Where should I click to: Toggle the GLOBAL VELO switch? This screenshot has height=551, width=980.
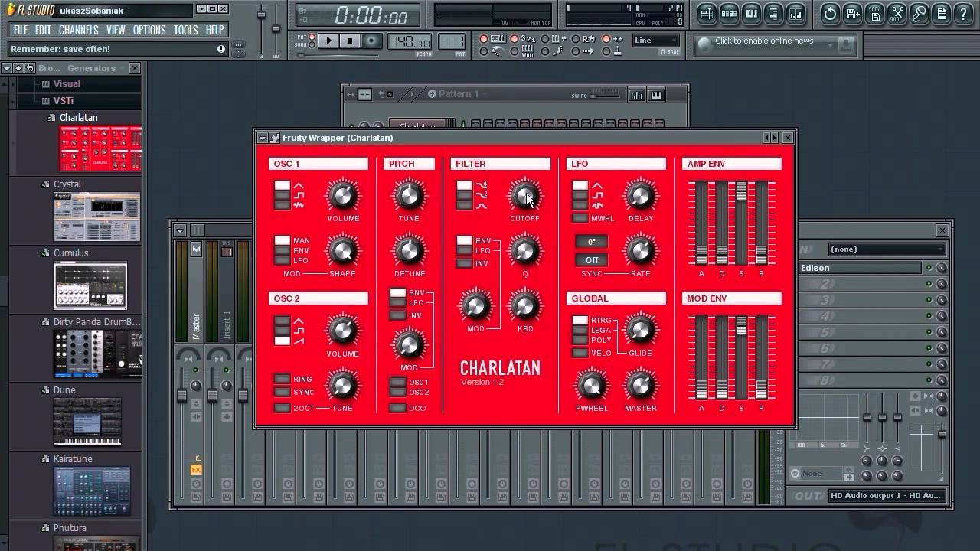click(x=580, y=354)
